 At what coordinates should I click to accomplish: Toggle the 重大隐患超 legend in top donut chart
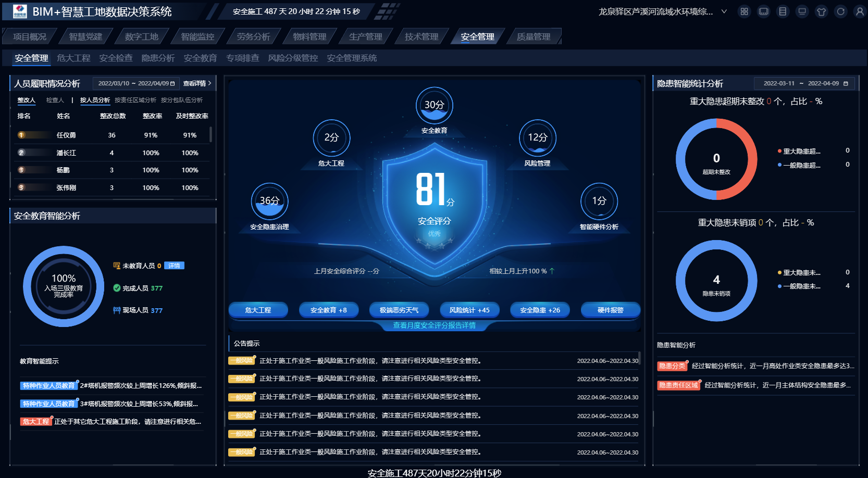click(801, 151)
